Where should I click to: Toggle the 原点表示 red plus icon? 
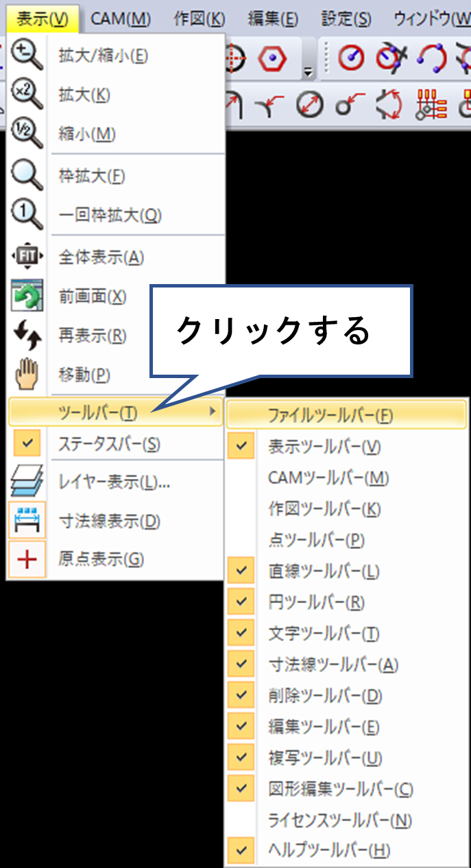coord(27,559)
